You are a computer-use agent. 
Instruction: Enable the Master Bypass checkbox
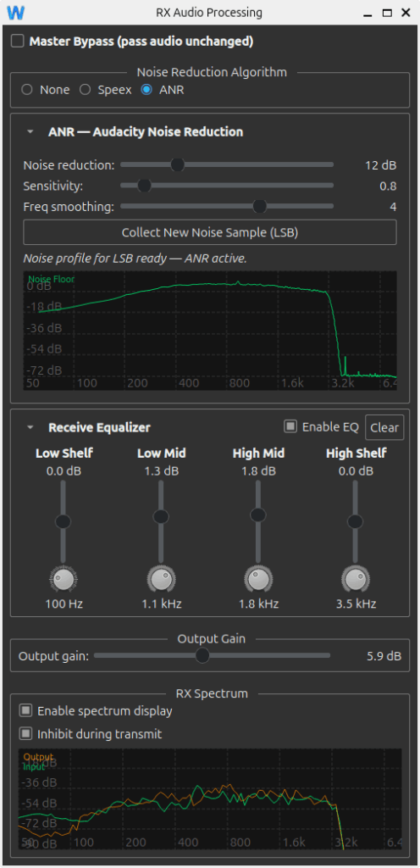click(x=18, y=42)
